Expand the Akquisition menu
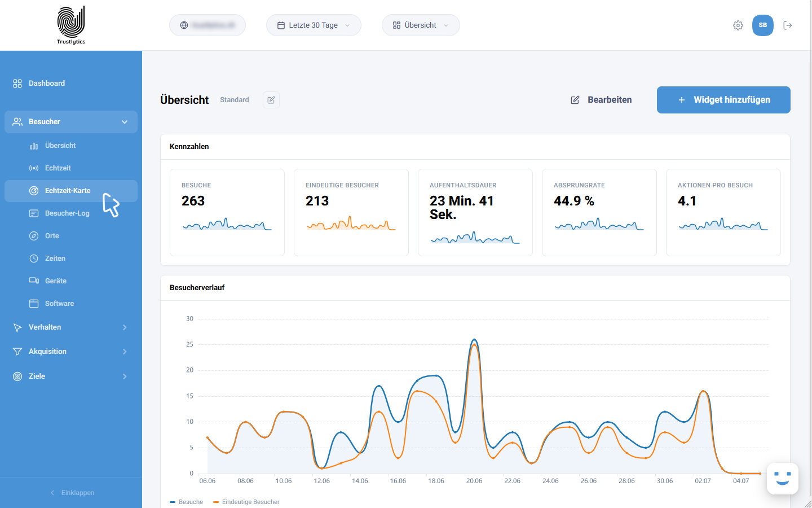This screenshot has width=812, height=508. tap(71, 352)
